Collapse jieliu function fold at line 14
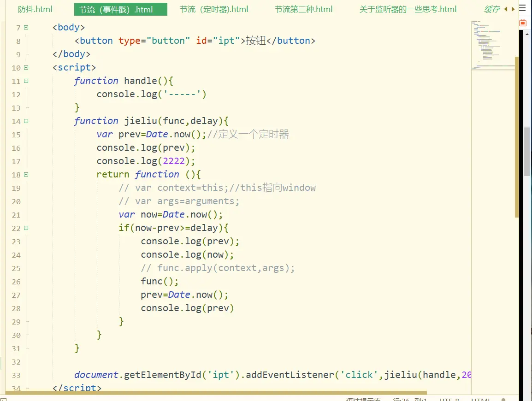532x401 pixels. coord(26,121)
